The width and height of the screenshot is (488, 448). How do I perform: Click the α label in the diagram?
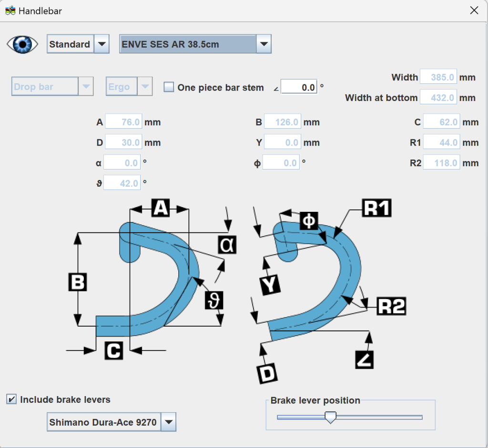click(x=227, y=245)
